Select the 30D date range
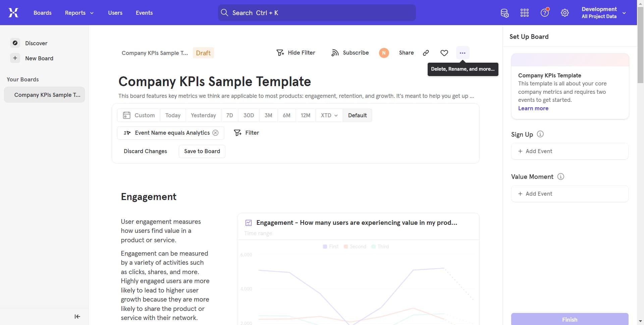This screenshot has height=325, width=644. coord(249,115)
